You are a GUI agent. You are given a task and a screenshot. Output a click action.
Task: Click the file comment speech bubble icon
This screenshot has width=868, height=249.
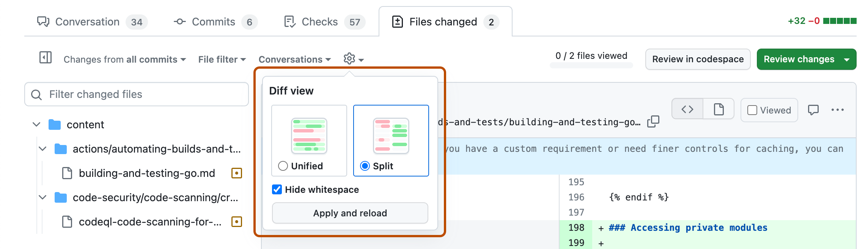813,110
